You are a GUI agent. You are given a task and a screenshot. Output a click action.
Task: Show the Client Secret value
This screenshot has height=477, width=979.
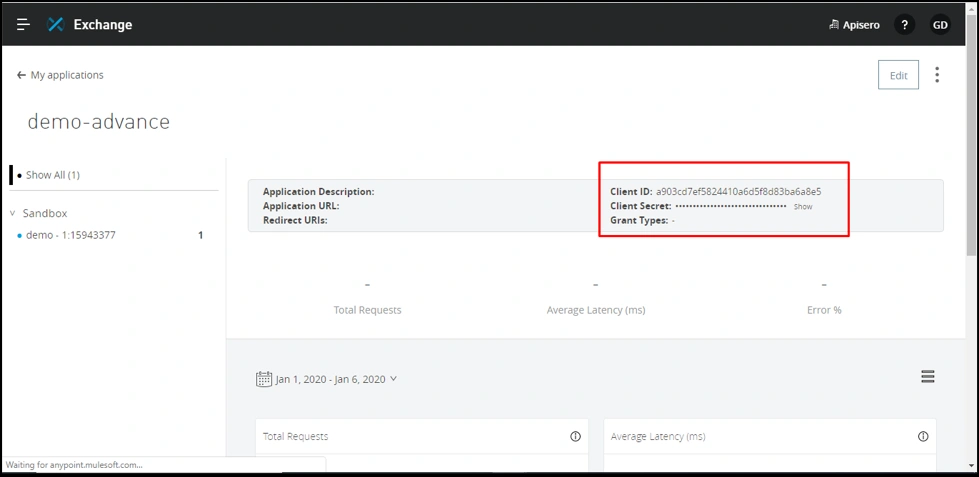(803, 207)
